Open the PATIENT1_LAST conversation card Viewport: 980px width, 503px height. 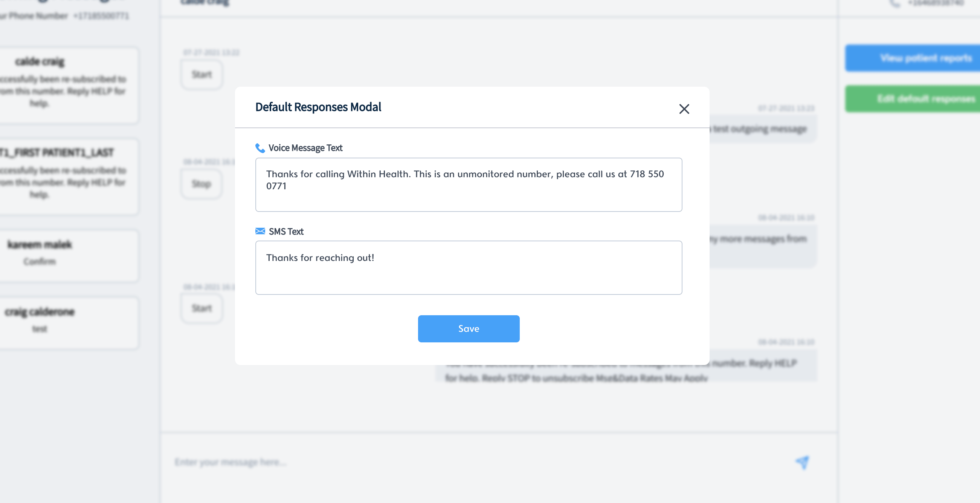(69, 176)
